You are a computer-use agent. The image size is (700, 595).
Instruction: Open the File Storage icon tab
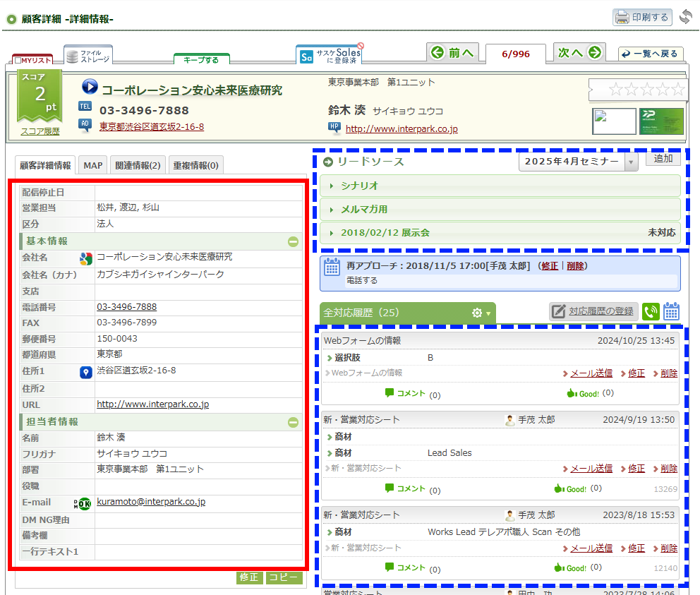pos(88,54)
